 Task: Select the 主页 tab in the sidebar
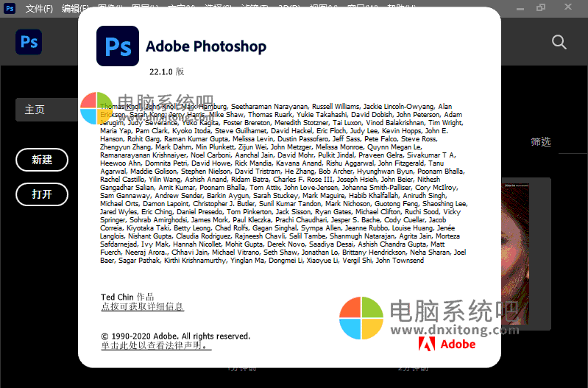click(44, 110)
